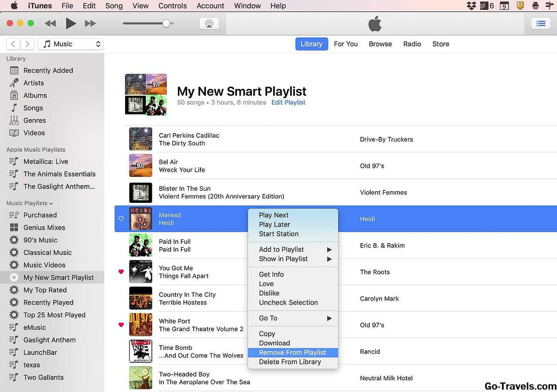
Task: Open the Apple menu
Action: coord(14,6)
